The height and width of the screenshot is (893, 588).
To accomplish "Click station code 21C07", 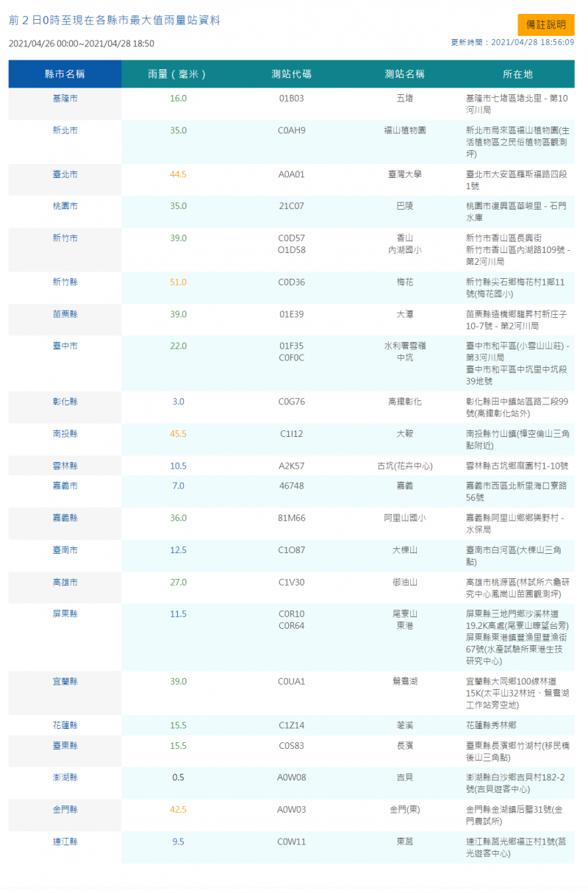I will 292,206.
